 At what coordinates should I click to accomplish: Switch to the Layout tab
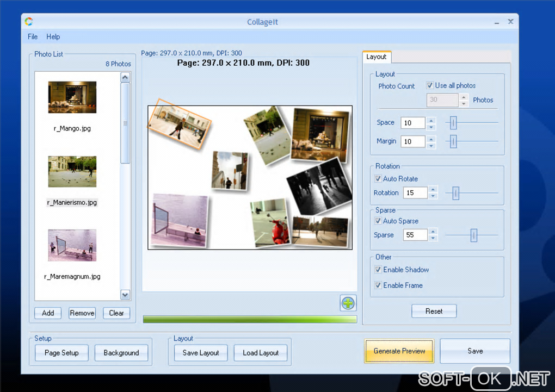[x=376, y=57]
